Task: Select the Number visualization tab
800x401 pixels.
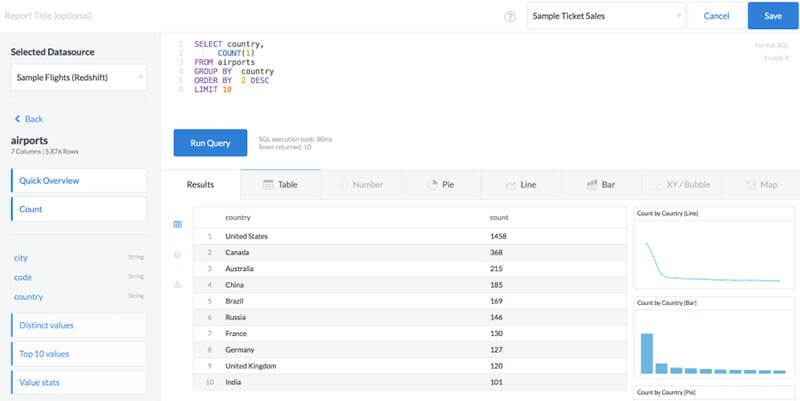Action: coord(361,185)
